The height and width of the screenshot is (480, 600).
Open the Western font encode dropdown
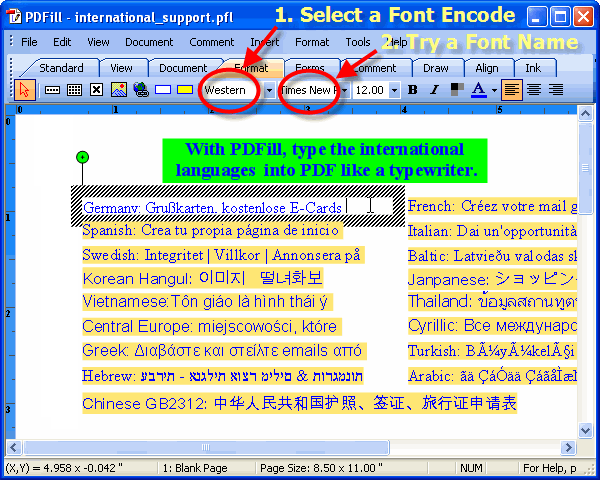(x=269, y=90)
